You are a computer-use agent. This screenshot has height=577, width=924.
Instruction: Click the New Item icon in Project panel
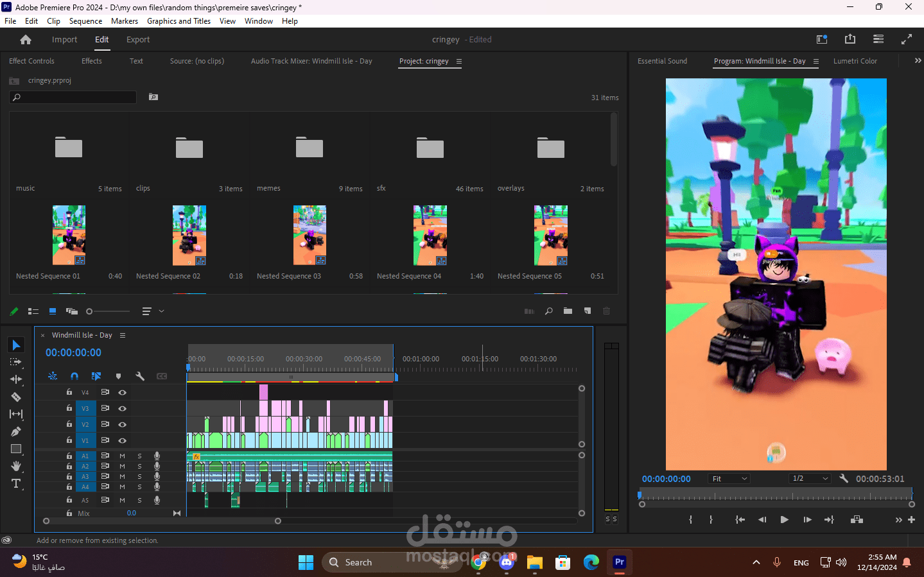click(587, 311)
